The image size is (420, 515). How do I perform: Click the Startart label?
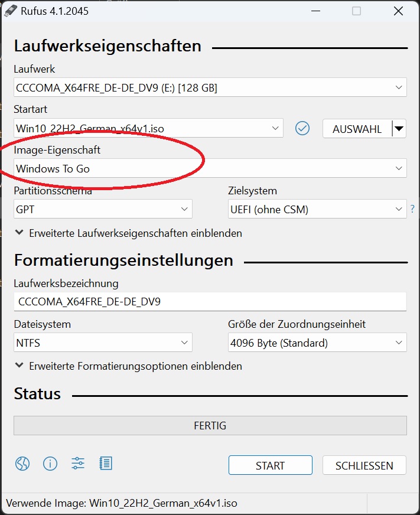31,109
